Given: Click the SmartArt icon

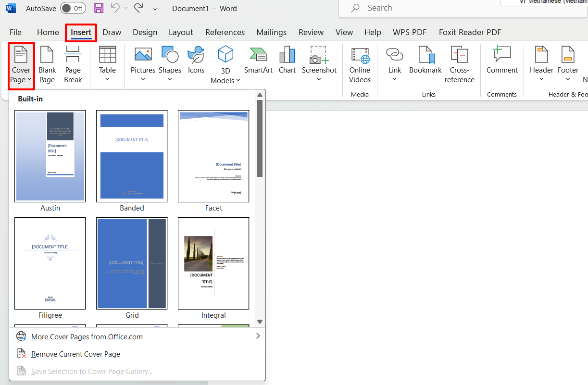Looking at the screenshot, I should pos(258,61).
